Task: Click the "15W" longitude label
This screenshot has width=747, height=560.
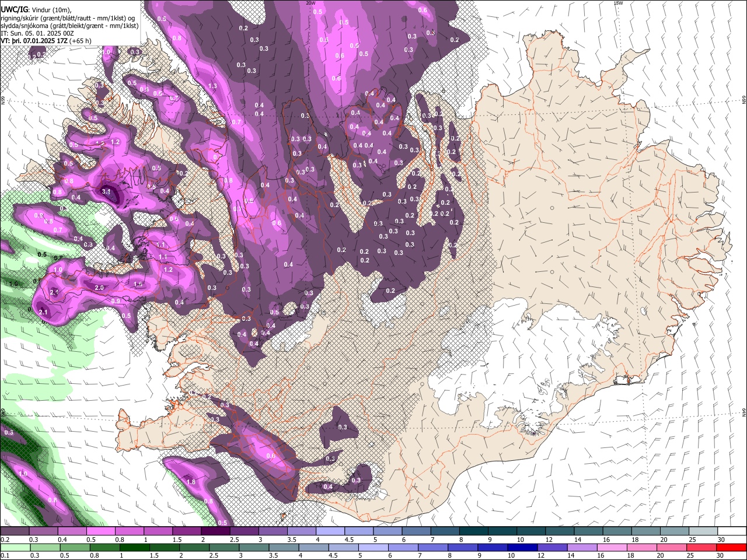Action: [617, 3]
